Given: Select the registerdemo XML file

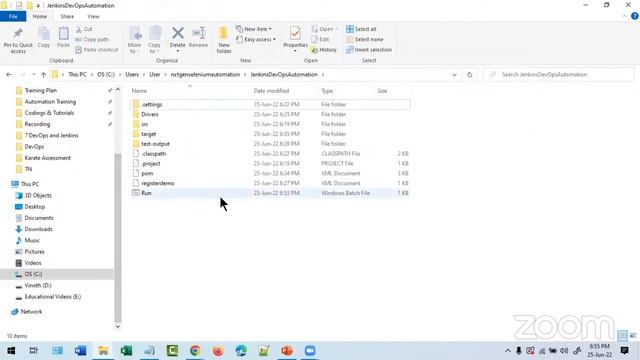Looking at the screenshot, I should click(x=270, y=183).
